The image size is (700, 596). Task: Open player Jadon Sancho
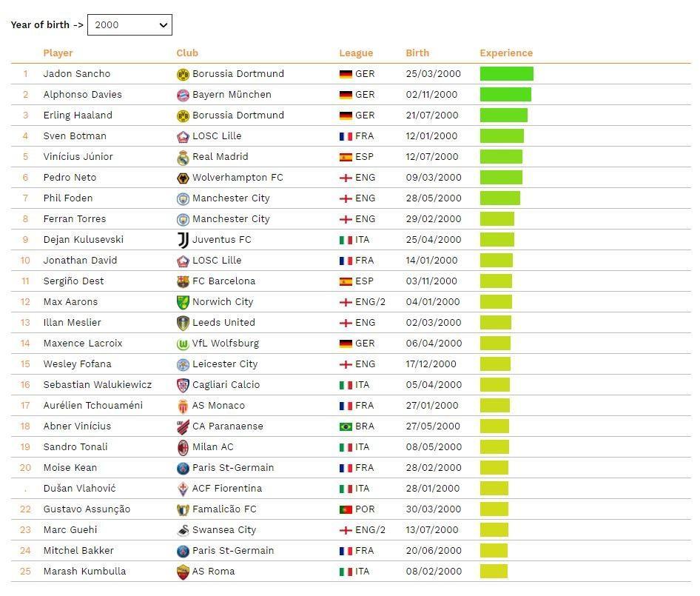[x=76, y=74]
